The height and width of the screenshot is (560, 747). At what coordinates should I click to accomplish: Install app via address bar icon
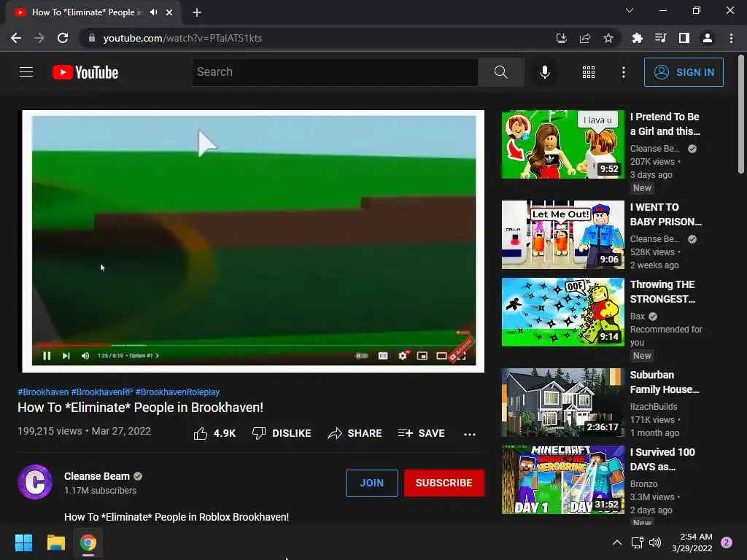561,38
